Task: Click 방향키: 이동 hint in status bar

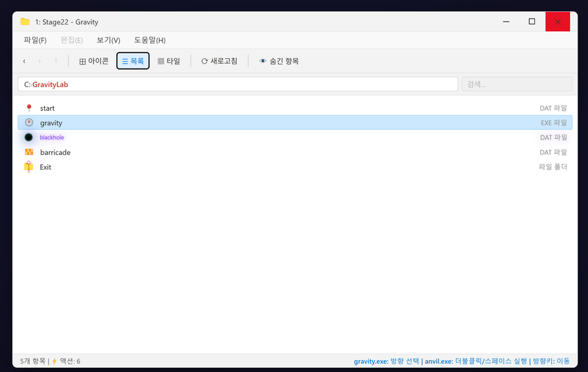Action: pyautogui.click(x=551, y=361)
